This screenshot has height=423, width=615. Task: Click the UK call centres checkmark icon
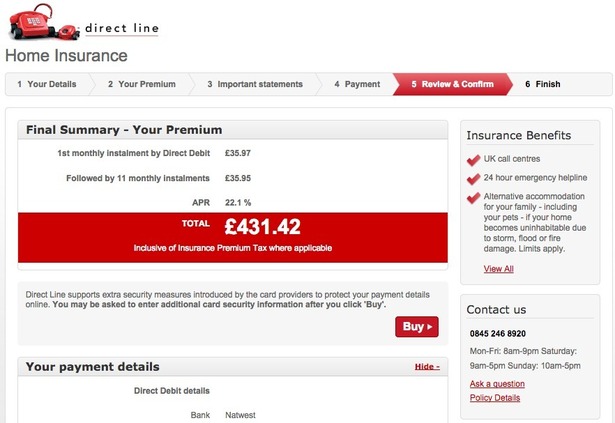tap(473, 160)
